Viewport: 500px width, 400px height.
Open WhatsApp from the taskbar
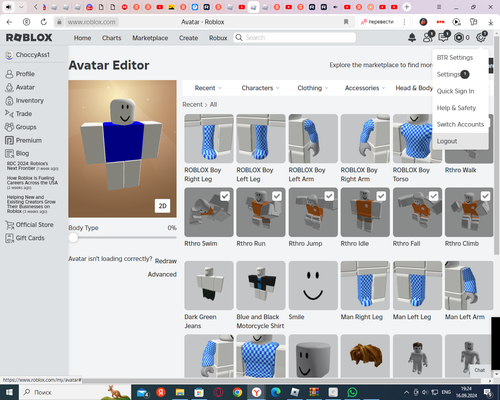click(352, 392)
